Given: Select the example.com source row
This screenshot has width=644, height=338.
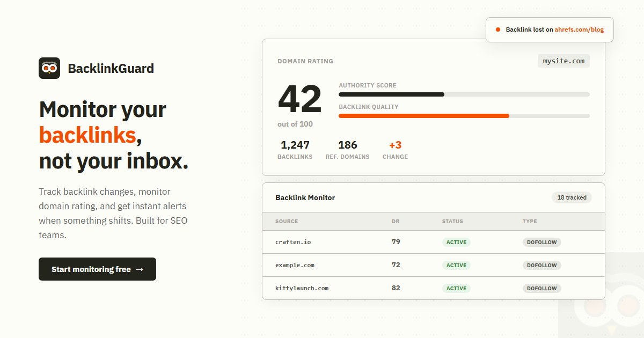Looking at the screenshot, I should point(434,265).
